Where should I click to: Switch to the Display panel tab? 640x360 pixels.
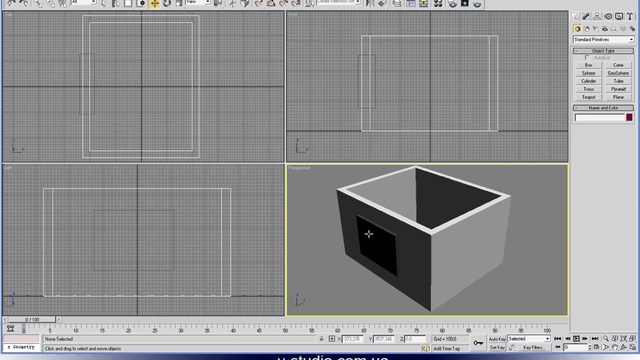(x=619, y=16)
